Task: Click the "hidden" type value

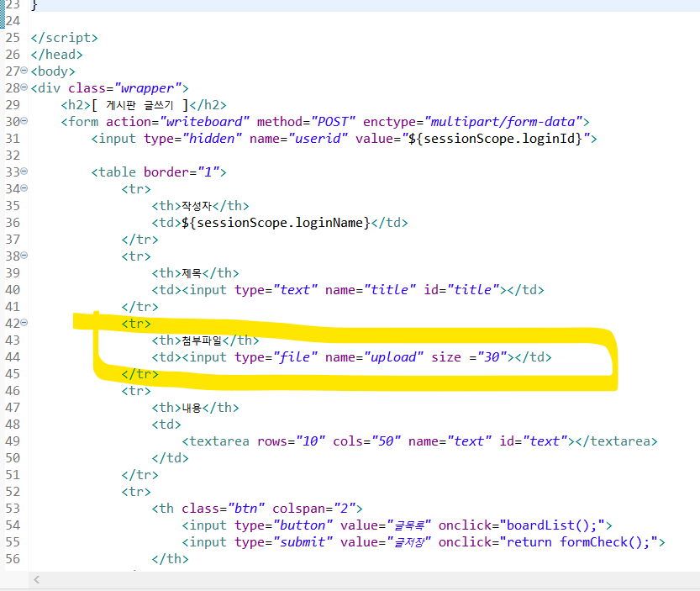Action: 212,139
